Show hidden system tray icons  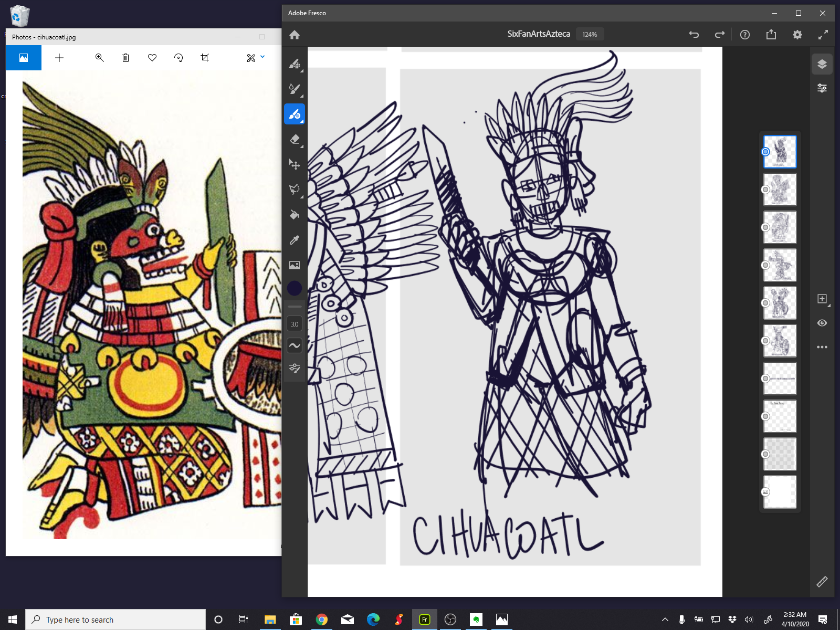(665, 619)
